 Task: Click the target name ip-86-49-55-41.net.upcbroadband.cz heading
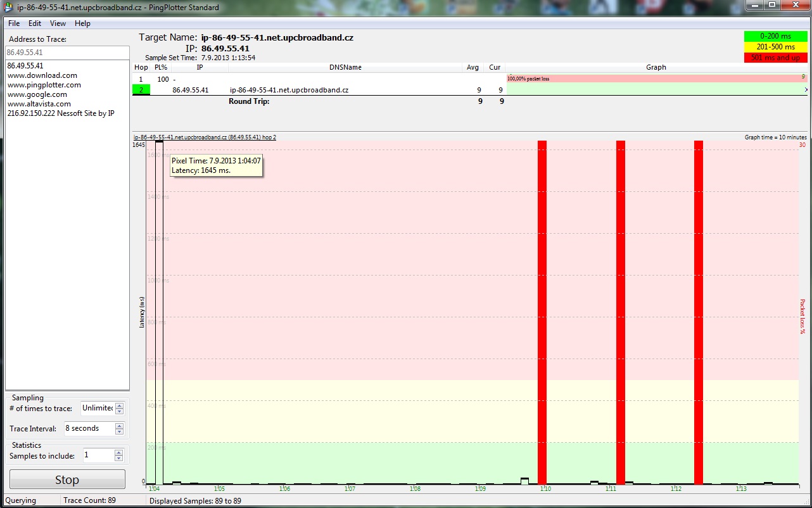click(x=277, y=37)
